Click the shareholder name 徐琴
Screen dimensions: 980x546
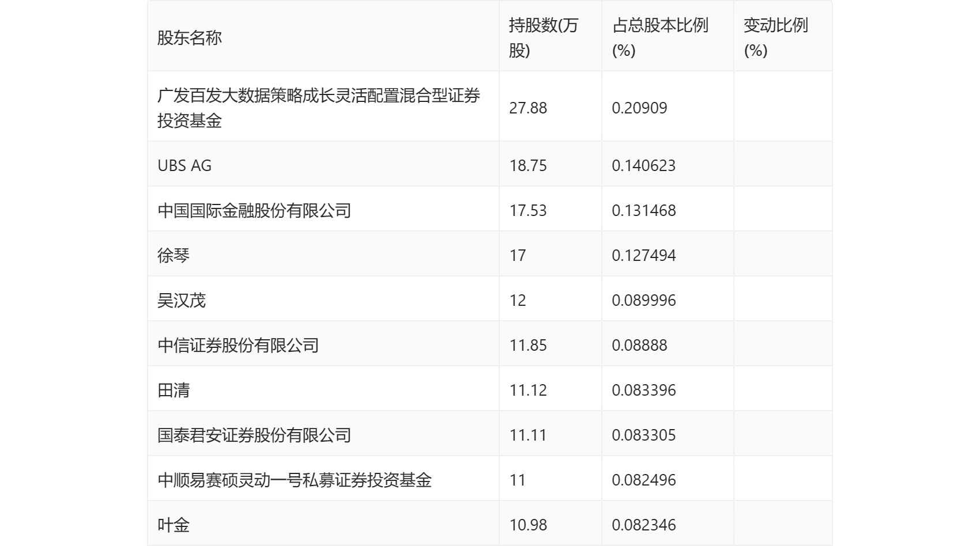174,255
